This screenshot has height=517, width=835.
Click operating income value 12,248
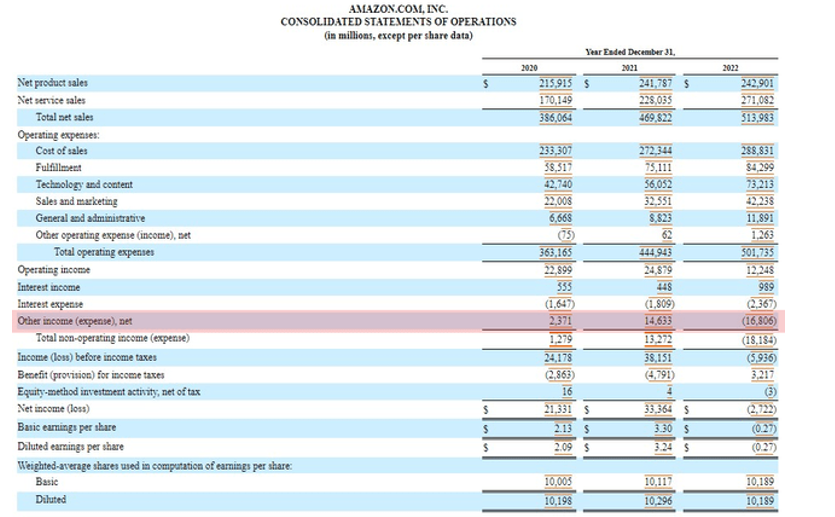click(x=760, y=270)
